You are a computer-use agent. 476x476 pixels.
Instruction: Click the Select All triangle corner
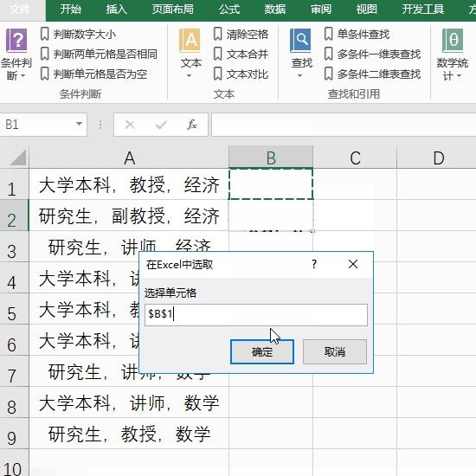coord(18,158)
